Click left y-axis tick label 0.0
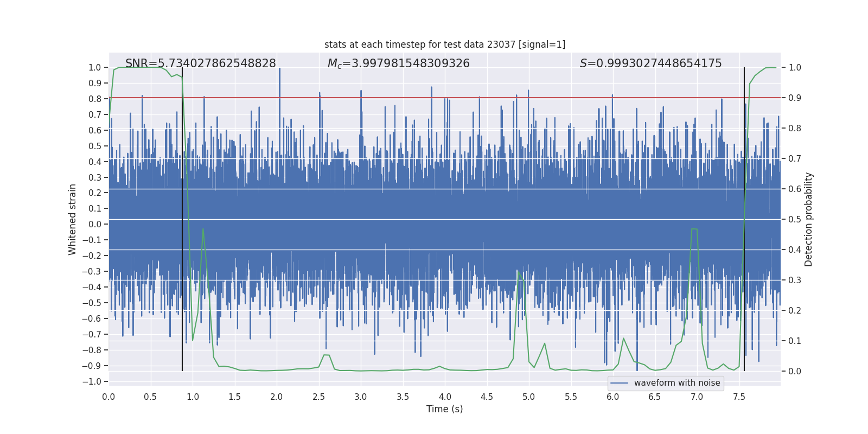The height and width of the screenshot is (434, 868). (x=95, y=224)
